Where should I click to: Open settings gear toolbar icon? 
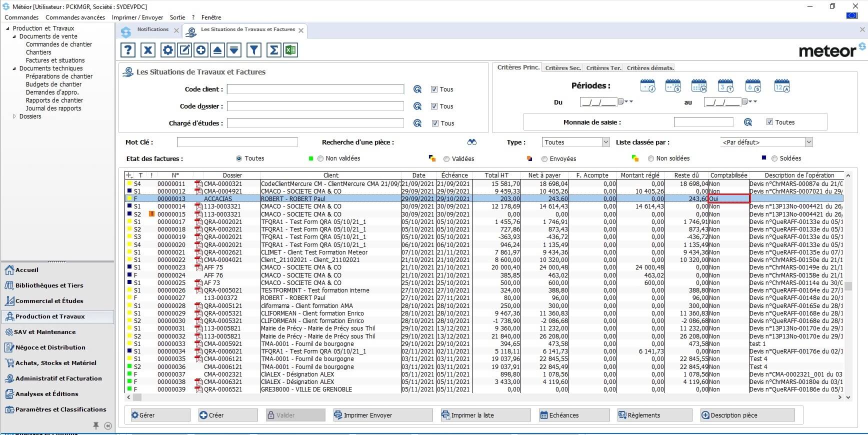point(167,50)
